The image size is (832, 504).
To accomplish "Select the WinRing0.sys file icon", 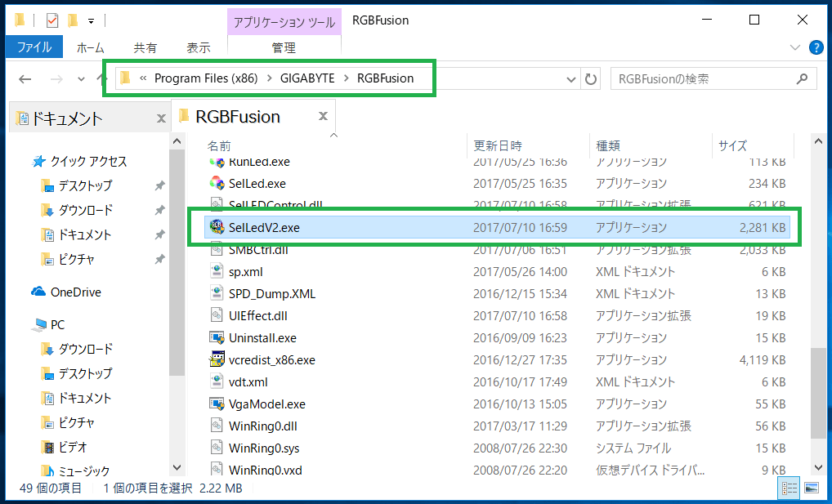I will click(217, 448).
